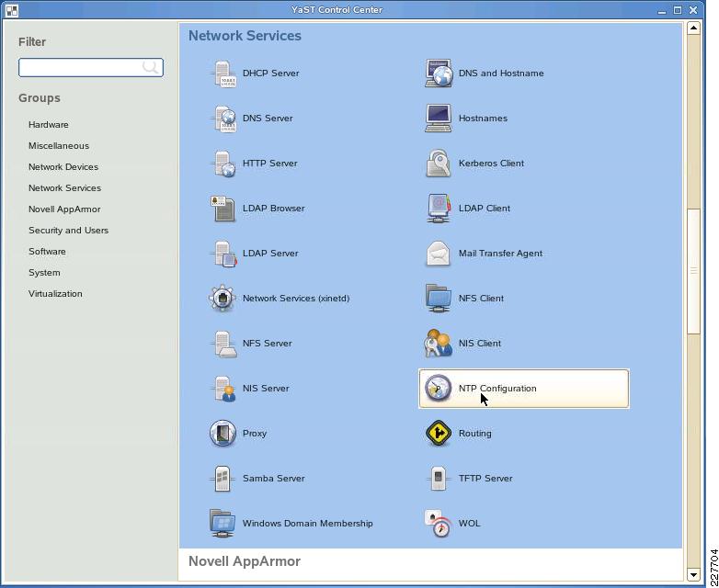The image size is (719, 588).
Task: Click the Hostnames label text
Action: click(483, 119)
